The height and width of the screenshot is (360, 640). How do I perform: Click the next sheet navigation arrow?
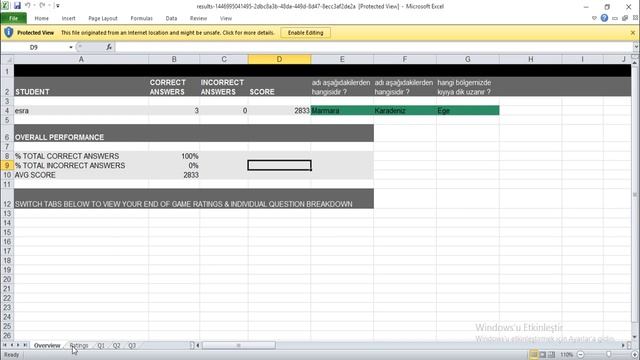(x=18, y=345)
